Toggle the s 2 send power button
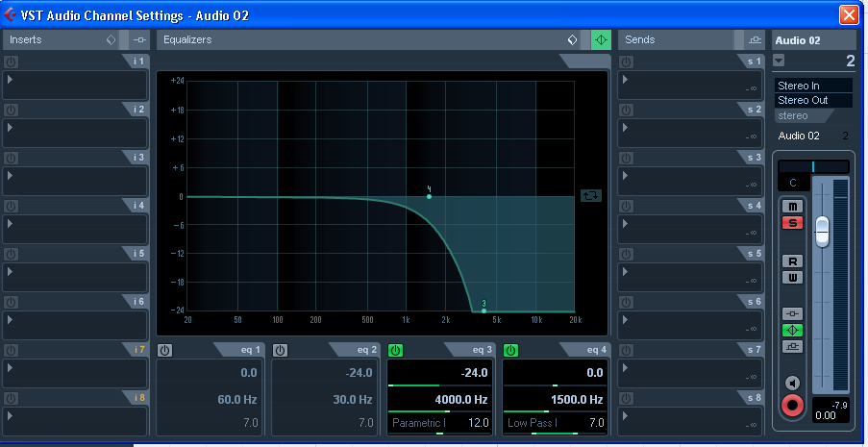 point(626,110)
